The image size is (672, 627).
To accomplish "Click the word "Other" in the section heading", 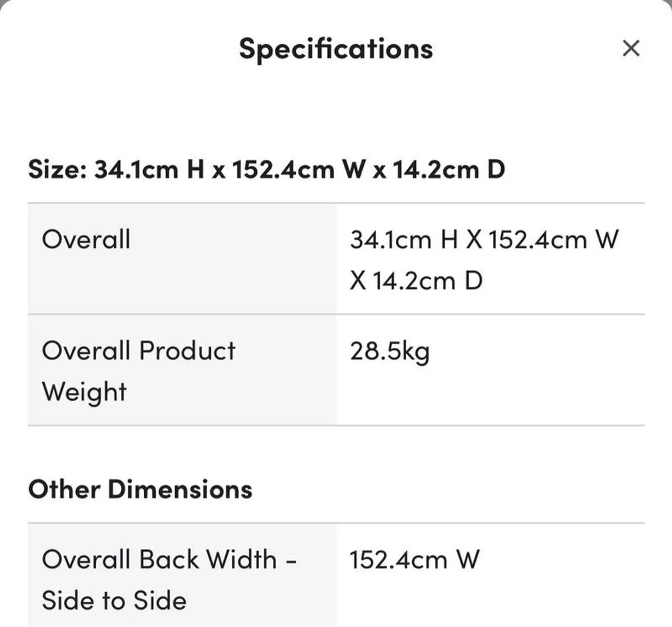I will 63,489.
